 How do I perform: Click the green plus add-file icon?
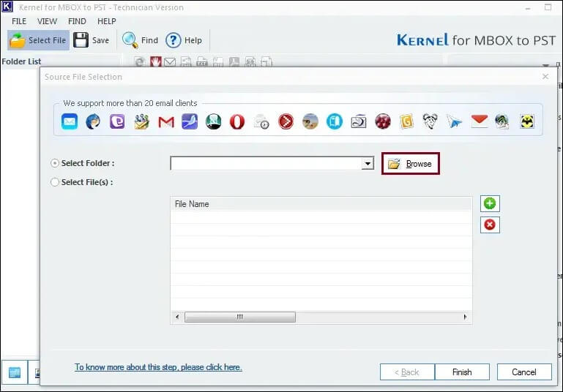[490, 203]
